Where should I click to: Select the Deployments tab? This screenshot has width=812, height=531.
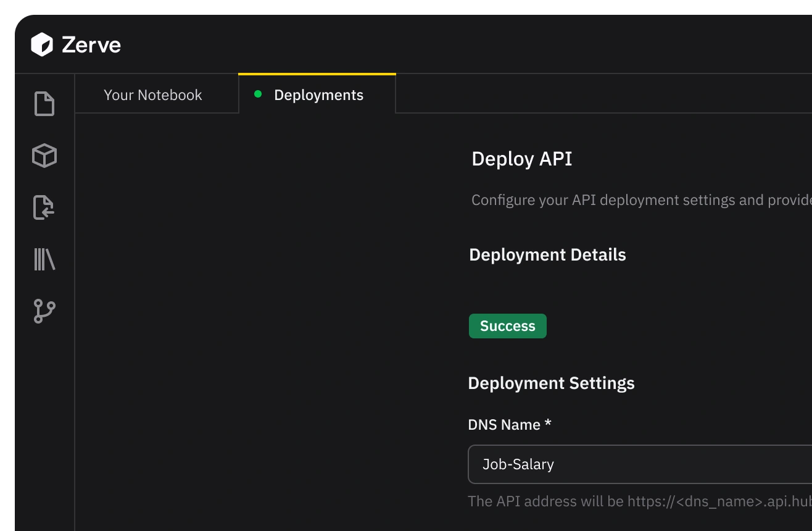318,95
